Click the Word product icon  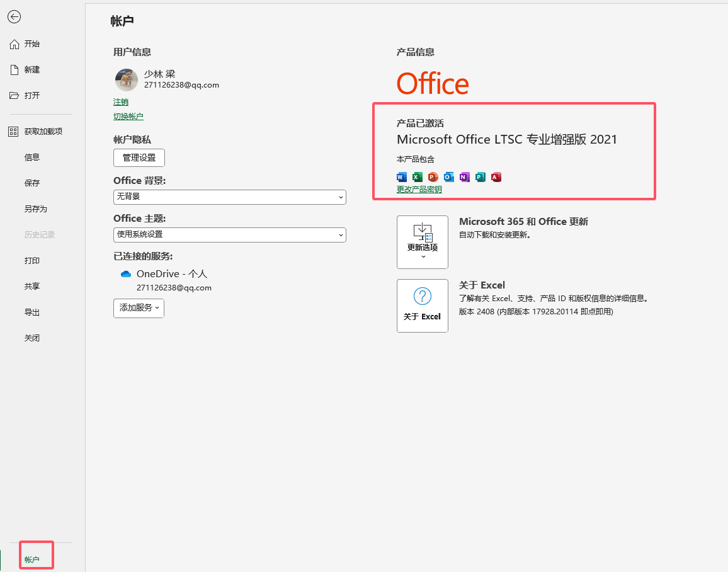pos(402,177)
